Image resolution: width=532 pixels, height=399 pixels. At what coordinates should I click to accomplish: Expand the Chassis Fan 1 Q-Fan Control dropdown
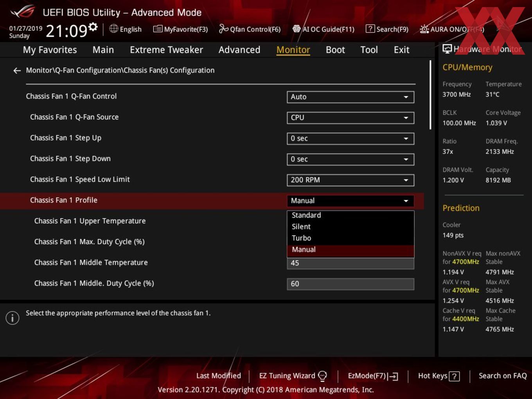click(350, 97)
